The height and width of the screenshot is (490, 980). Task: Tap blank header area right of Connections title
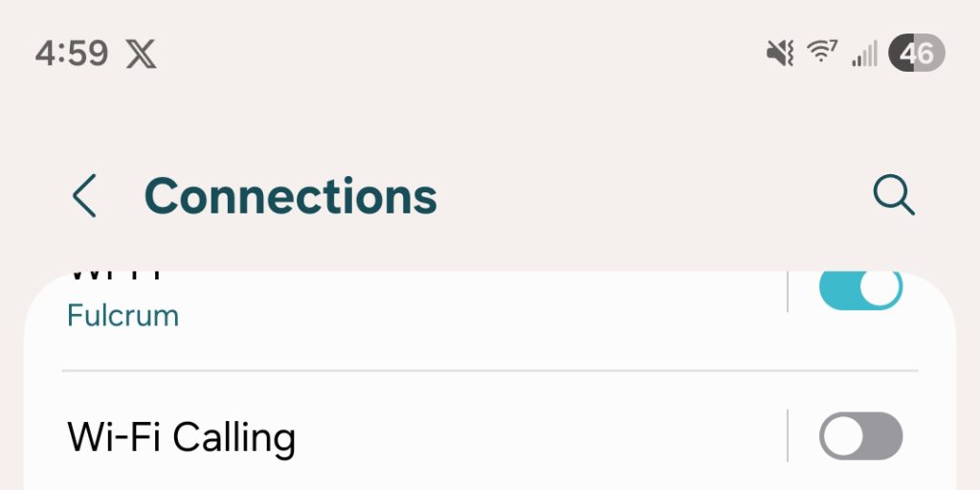(x=651, y=196)
